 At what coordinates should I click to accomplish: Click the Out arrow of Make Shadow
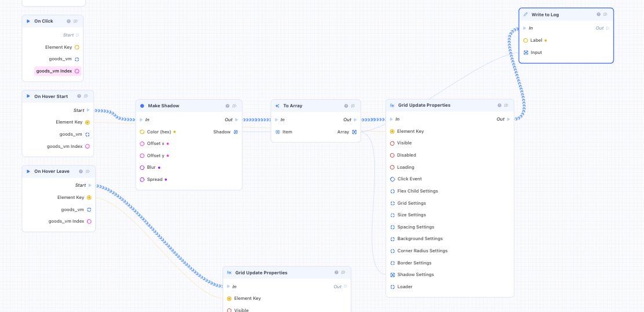(237, 120)
